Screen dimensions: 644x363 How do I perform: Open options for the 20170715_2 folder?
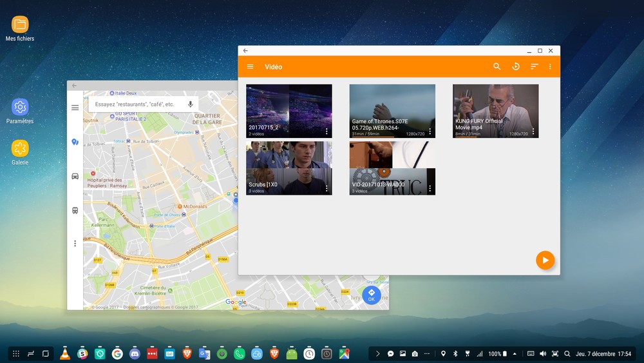[327, 132]
